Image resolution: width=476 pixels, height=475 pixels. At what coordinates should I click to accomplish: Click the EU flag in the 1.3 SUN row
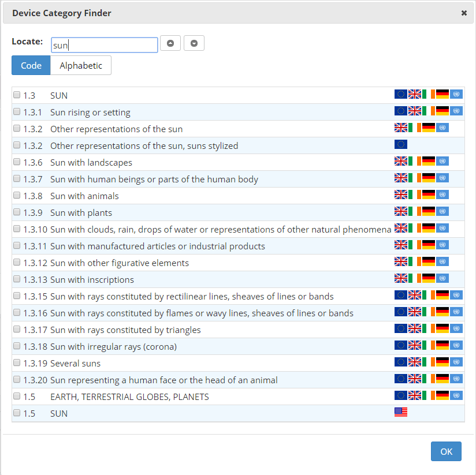click(400, 95)
